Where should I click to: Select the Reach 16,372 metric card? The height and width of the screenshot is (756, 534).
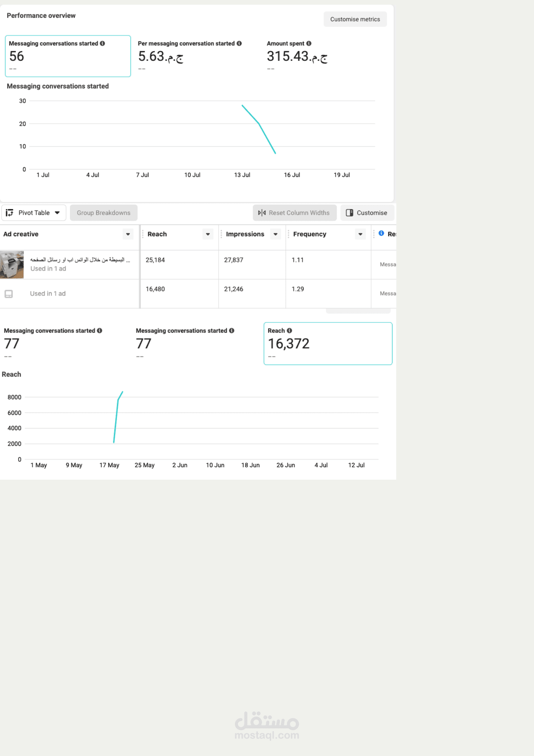(328, 344)
